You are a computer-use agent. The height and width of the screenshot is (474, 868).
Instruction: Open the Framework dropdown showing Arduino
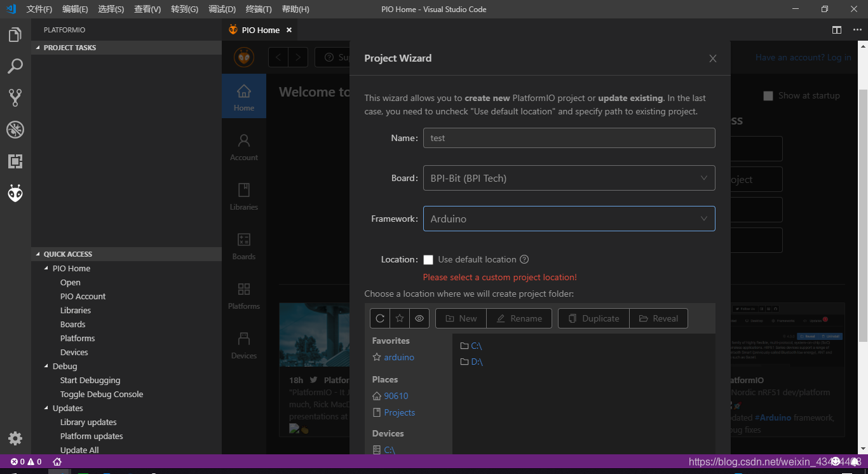tap(569, 219)
